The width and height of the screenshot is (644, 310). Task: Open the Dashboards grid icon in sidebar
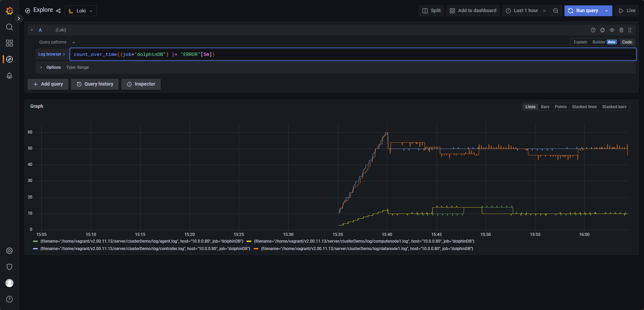point(9,43)
